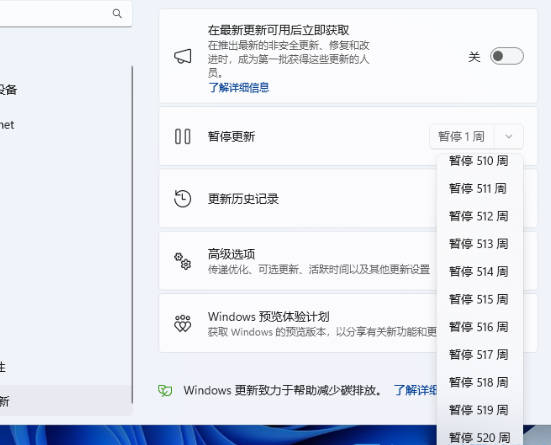Click the green leaf carbon emissions icon
Viewport: 551px width, 445px height.
click(165, 390)
